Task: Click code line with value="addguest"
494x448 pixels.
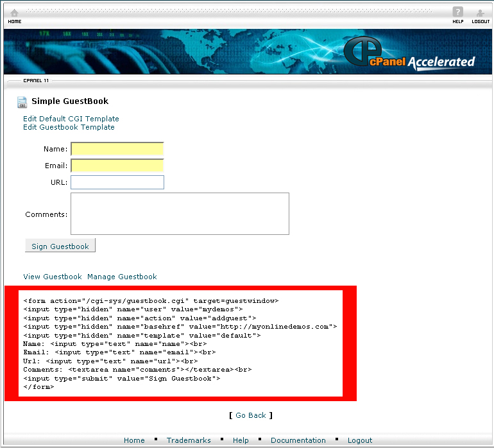Action: pyautogui.click(x=140, y=318)
